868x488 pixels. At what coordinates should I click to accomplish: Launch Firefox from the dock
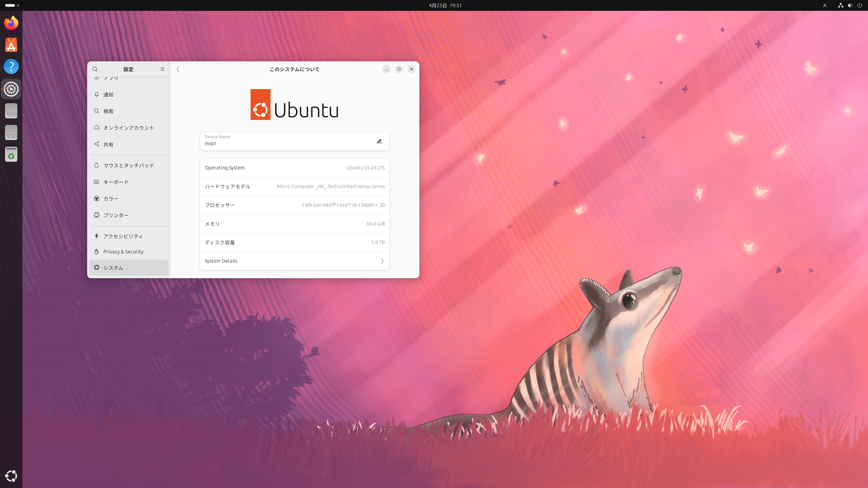(11, 23)
